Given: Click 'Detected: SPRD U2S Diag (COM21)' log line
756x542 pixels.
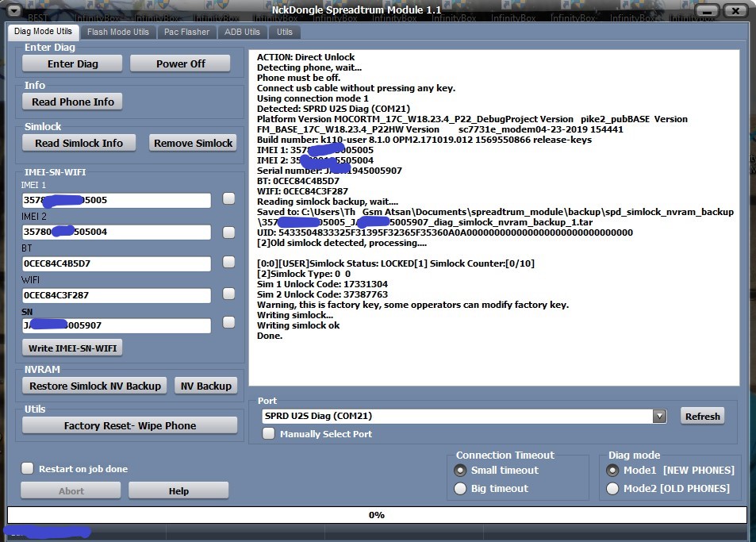Looking at the screenshot, I should click(x=333, y=109).
